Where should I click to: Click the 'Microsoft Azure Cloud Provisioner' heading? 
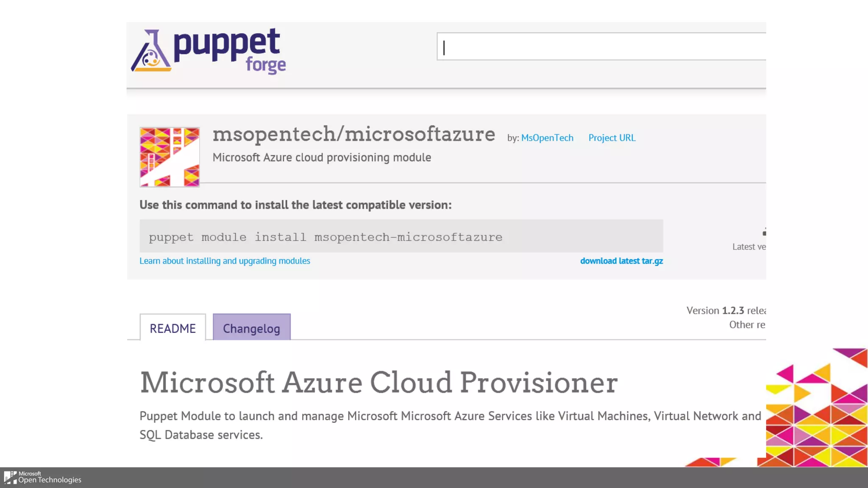[378, 383]
